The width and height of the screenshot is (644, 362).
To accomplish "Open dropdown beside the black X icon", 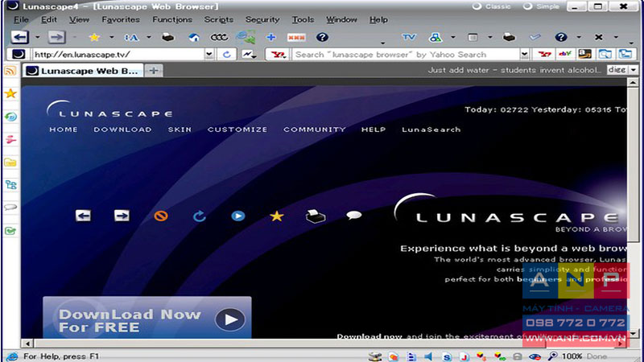I will coord(616,37).
